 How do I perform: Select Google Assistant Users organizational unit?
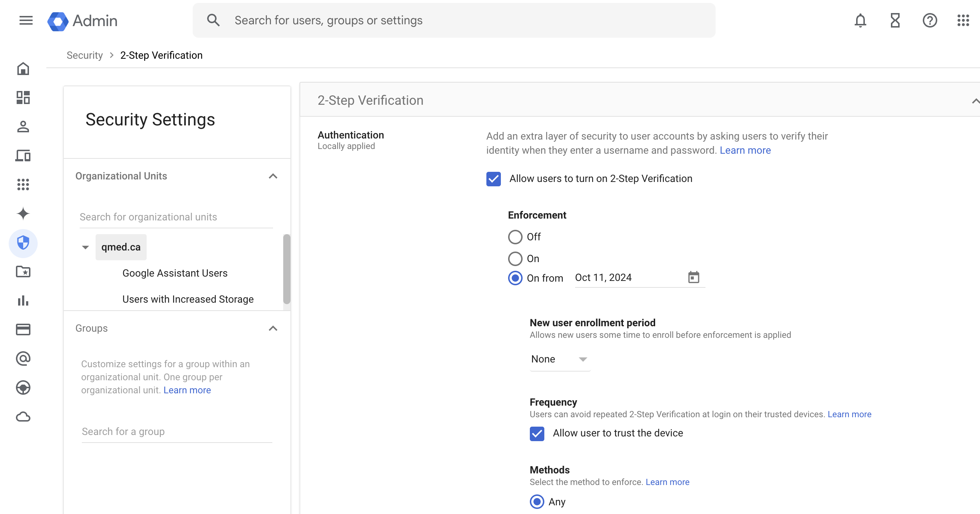tap(175, 273)
